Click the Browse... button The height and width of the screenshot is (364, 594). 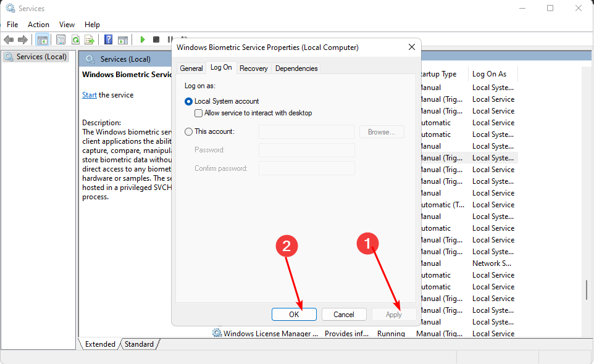pyautogui.click(x=382, y=132)
